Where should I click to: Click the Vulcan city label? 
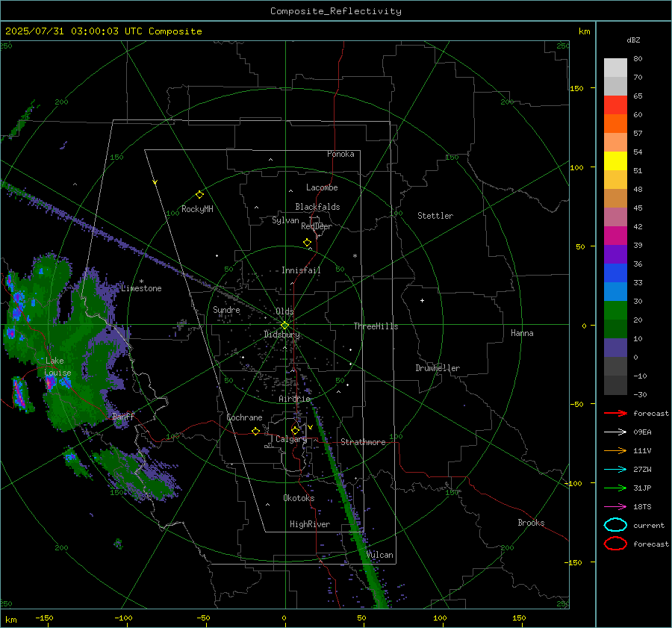coord(380,555)
